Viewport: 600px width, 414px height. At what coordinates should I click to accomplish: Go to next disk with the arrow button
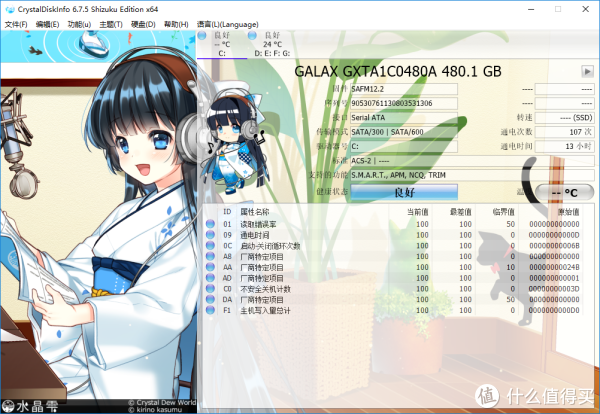(587, 71)
